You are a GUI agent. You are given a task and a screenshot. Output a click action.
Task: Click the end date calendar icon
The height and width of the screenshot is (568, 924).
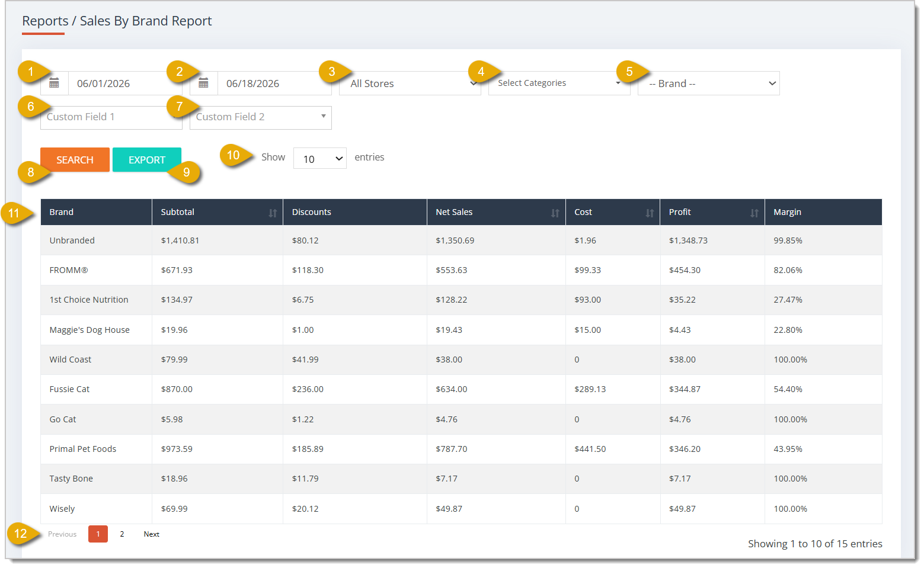pos(203,84)
